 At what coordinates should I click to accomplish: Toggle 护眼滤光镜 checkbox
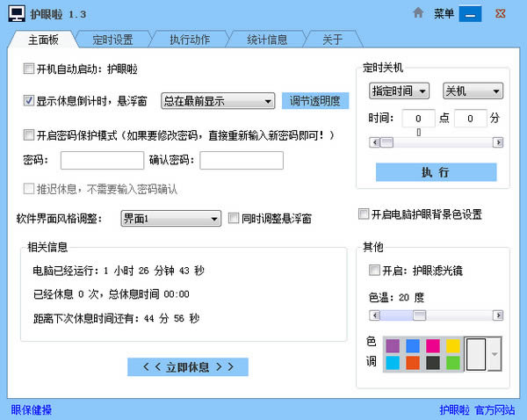coord(374,270)
